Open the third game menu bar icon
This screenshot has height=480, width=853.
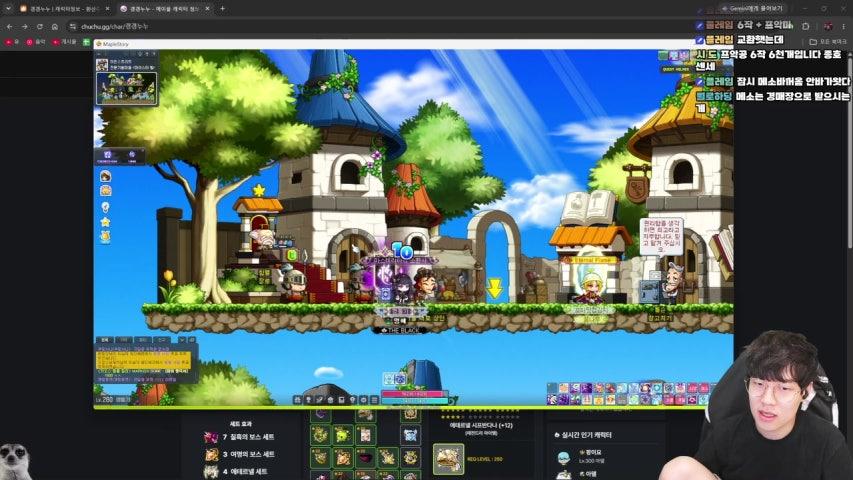[319, 400]
